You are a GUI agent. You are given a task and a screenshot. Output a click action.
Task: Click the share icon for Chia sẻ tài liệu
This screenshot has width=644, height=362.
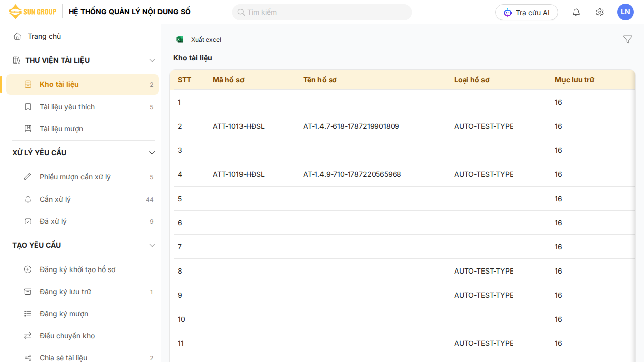point(28,358)
